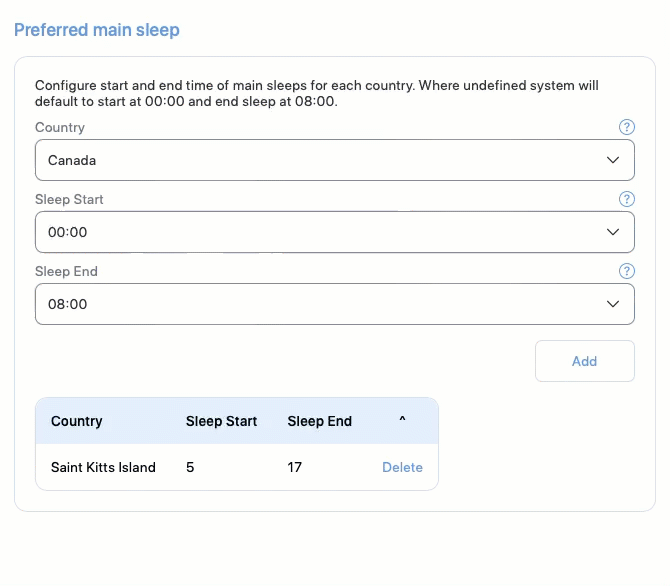
Task: Click the sleep end value 17 in table
Action: 294,467
